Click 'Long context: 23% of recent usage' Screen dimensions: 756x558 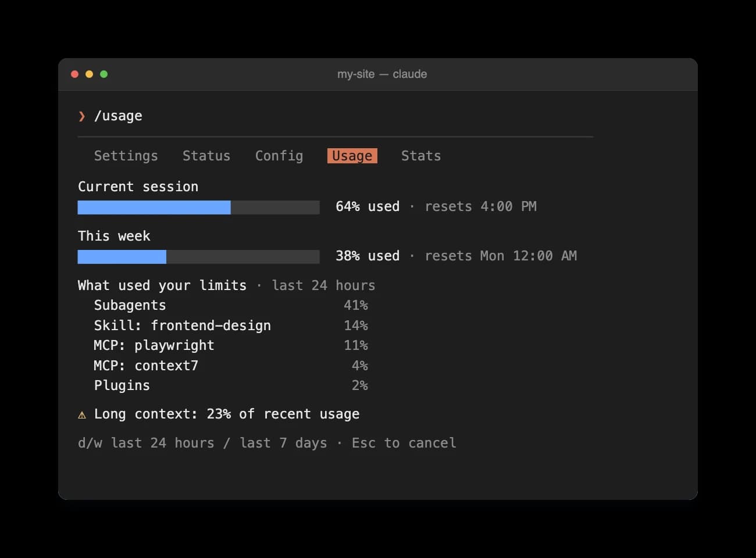click(x=227, y=414)
